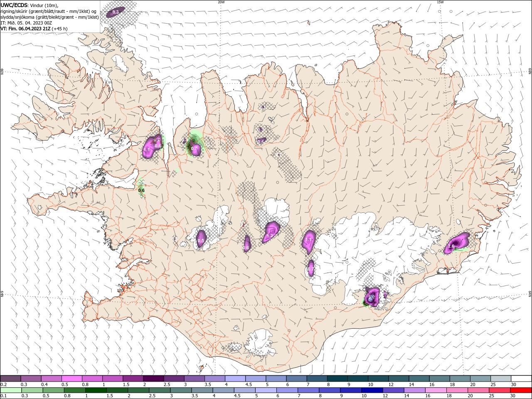532x399 pixels.
Task: Click the valid-time line 'VT: Fim. 06.04.2023 21Z'
Action: pyautogui.click(x=26, y=29)
